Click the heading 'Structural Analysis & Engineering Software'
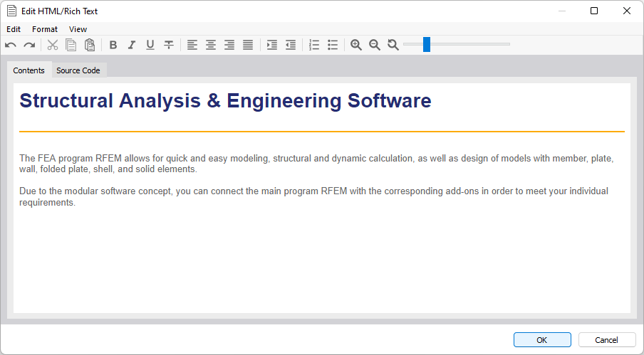This screenshot has width=644, height=355. click(226, 101)
